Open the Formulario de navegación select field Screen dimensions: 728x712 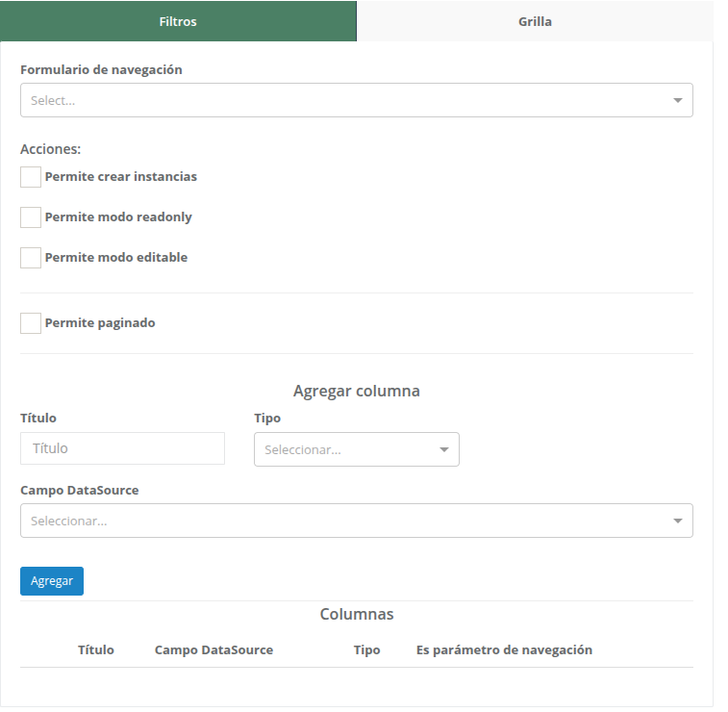tap(346, 100)
